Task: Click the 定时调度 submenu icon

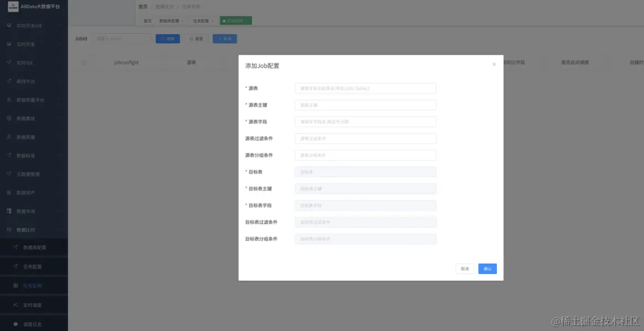Action: (15, 305)
